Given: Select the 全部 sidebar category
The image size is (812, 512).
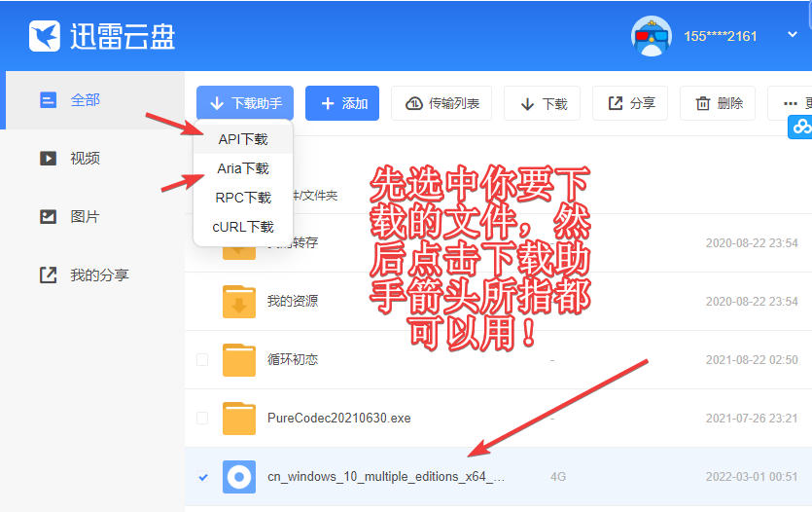Looking at the screenshot, I should point(94,100).
